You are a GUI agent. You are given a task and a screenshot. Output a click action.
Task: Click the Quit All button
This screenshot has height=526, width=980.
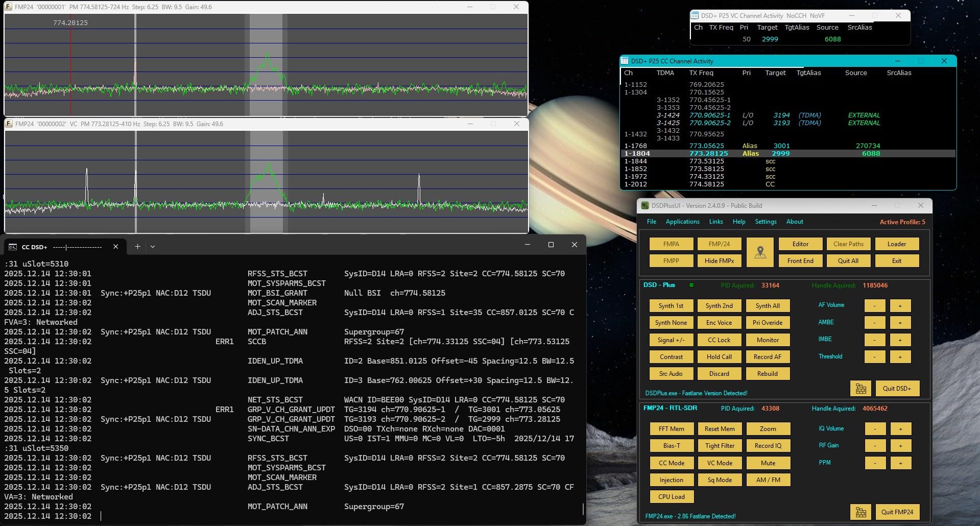848,260
